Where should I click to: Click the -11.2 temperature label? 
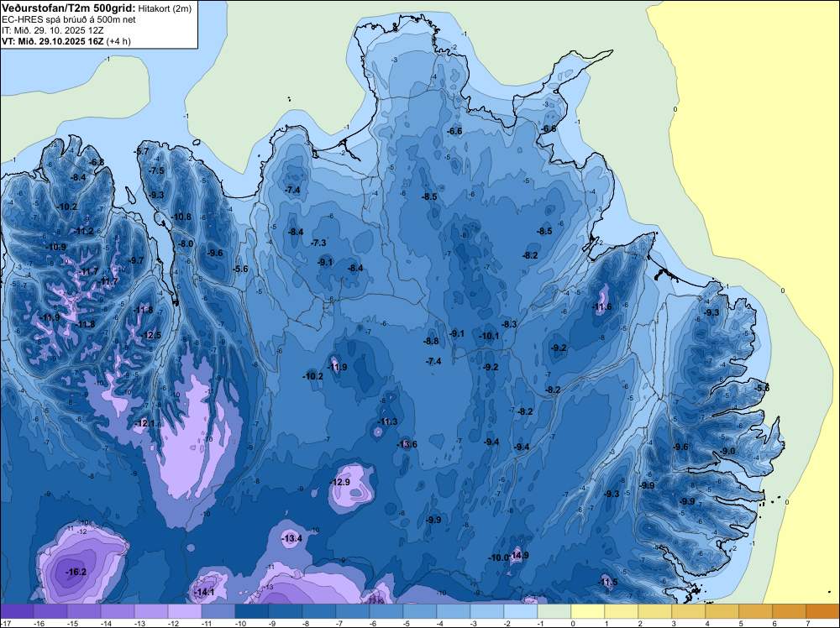(x=84, y=231)
